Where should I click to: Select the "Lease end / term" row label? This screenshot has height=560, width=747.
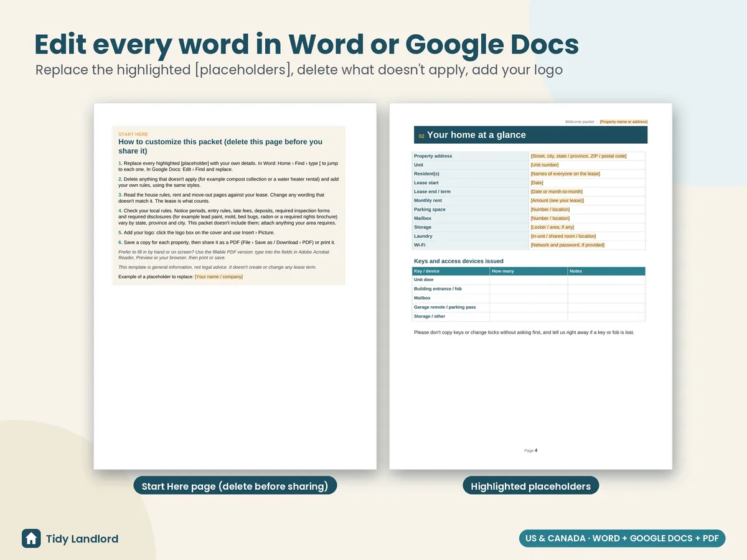(x=432, y=192)
